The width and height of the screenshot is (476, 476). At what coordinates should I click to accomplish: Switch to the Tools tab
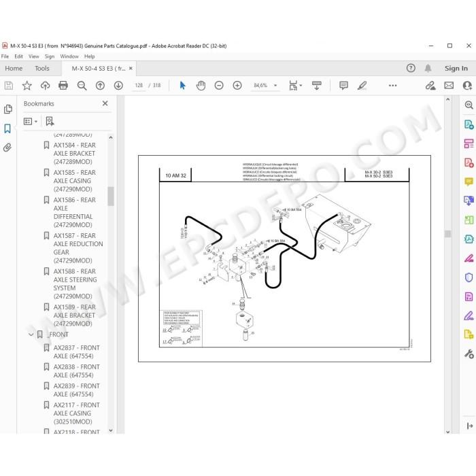42,68
